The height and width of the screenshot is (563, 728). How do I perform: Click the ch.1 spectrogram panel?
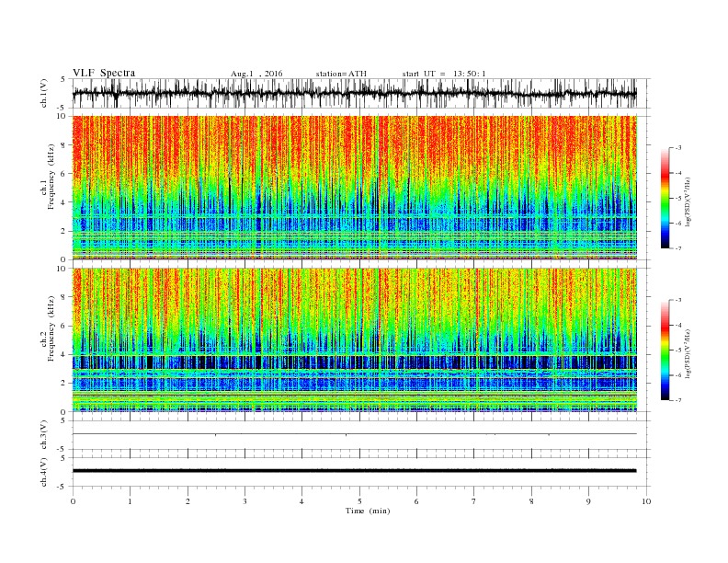tap(354, 188)
